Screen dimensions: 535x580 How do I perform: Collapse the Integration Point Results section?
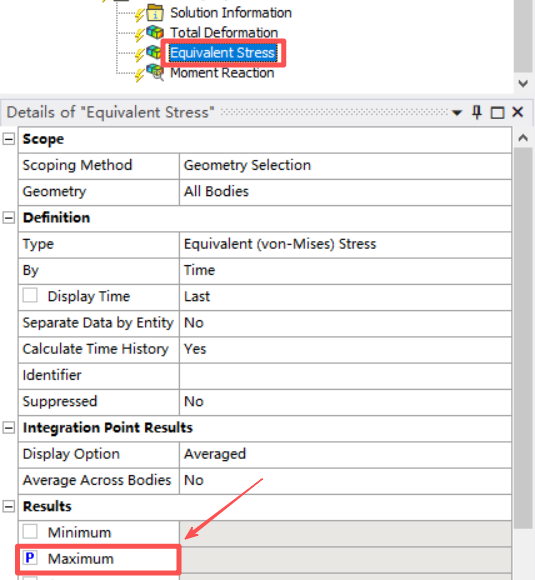pyautogui.click(x=9, y=428)
